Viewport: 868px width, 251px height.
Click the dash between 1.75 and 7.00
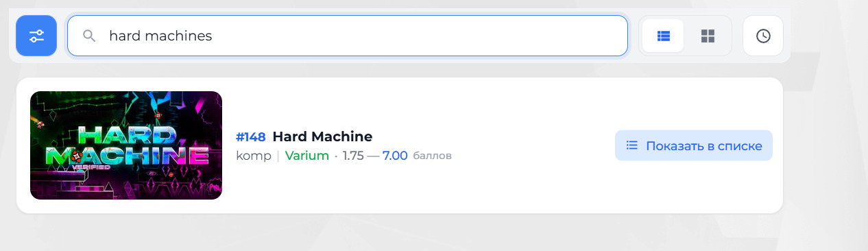[x=374, y=156]
